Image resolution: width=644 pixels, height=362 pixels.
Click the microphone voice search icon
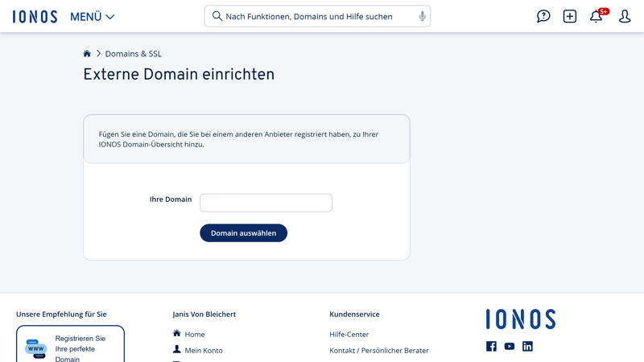pyautogui.click(x=422, y=16)
